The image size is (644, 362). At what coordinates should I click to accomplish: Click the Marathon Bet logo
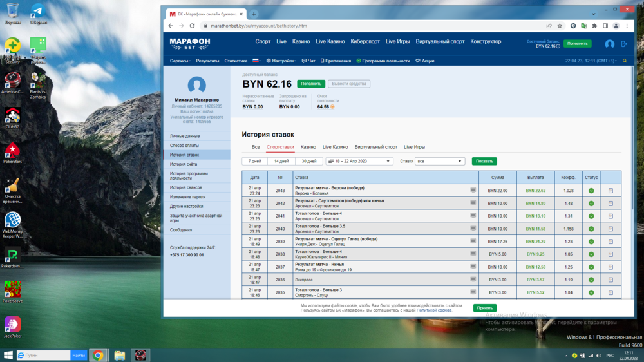189,43
